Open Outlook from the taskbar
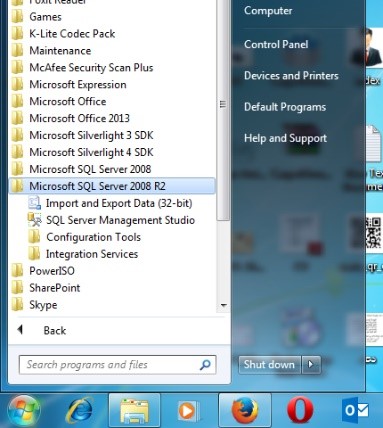Viewport: 383px width, 428px height. point(355,410)
